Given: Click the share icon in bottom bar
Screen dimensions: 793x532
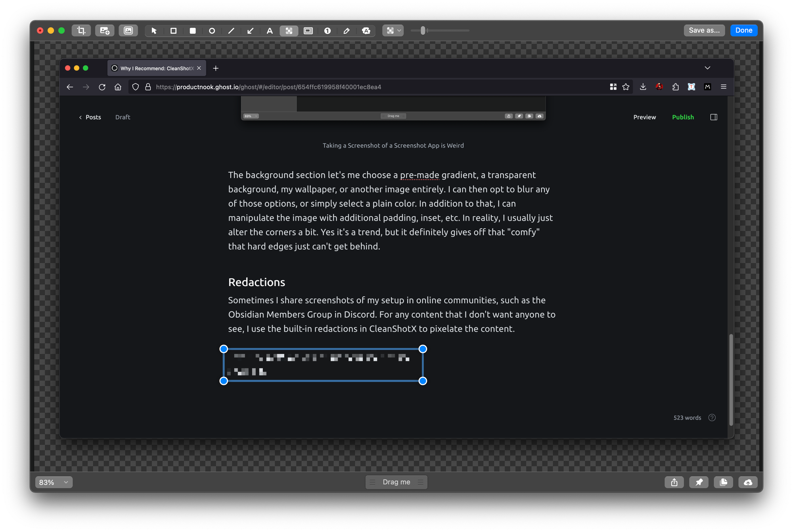Looking at the screenshot, I should 674,482.
